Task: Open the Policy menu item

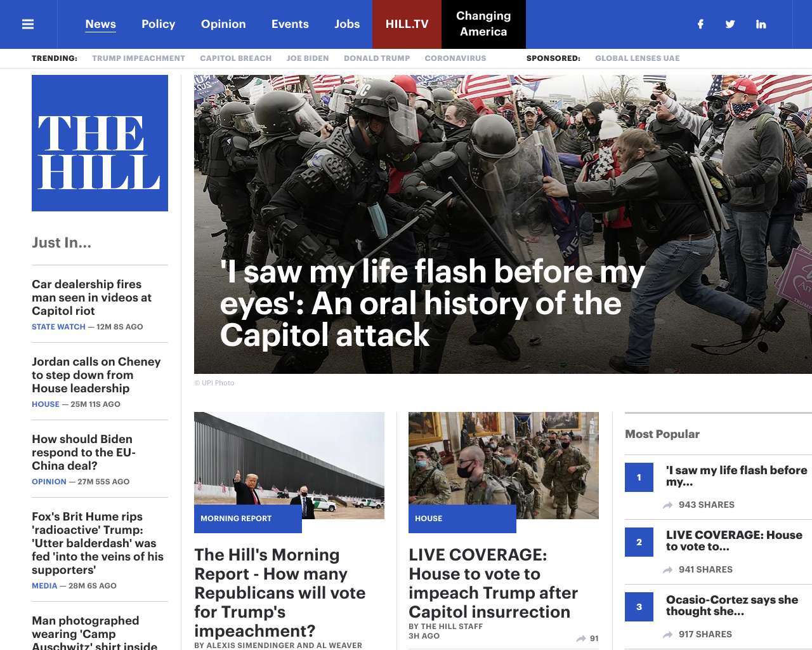Action: pyautogui.click(x=158, y=24)
